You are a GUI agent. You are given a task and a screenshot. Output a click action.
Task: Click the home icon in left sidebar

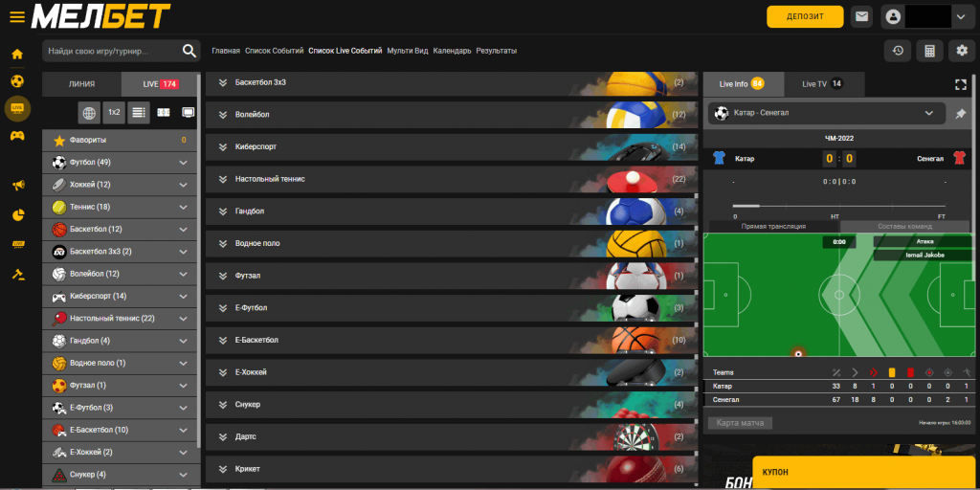tap(17, 54)
